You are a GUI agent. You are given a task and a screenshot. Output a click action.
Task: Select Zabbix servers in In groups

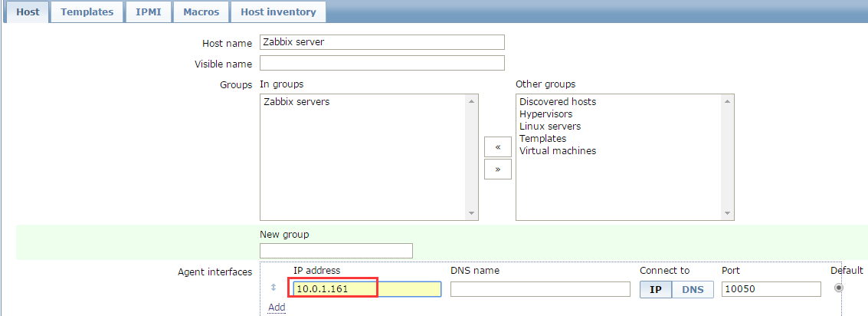click(x=296, y=102)
